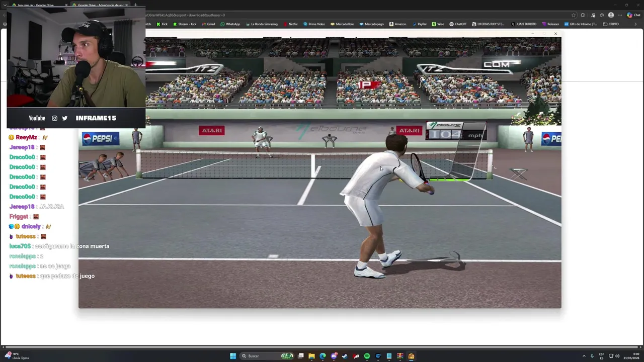The image size is (644, 362).
Task: Click the stream overlay Instagram icon
Action: [55, 118]
